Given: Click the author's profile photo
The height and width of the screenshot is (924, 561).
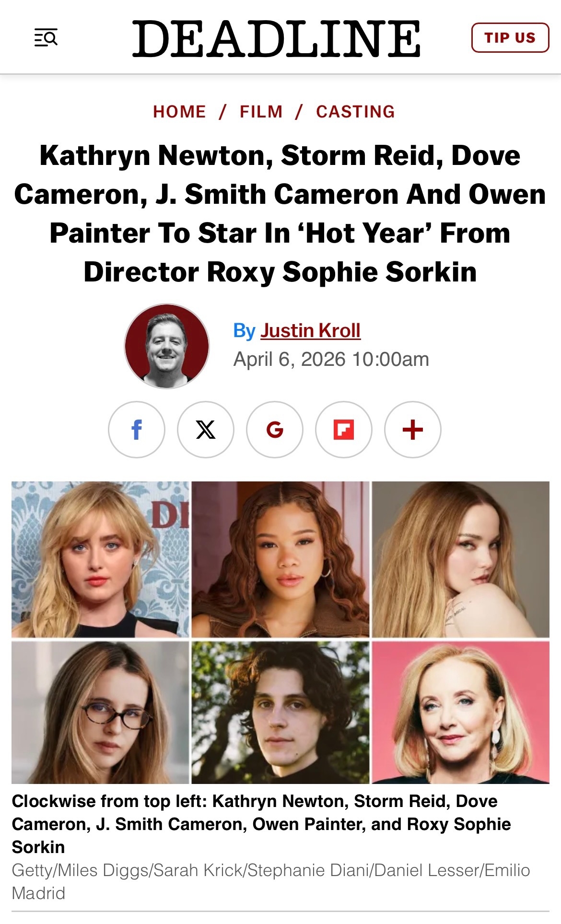Looking at the screenshot, I should (x=167, y=346).
